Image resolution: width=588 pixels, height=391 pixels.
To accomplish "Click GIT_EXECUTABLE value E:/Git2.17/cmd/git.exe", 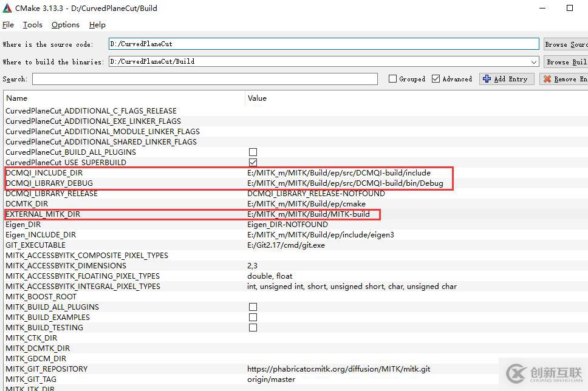I will click(x=285, y=245).
